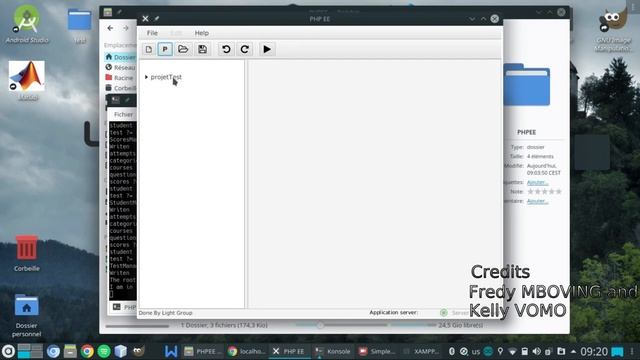
Task: Click the server status indicator icon
Action: [x=444, y=313]
